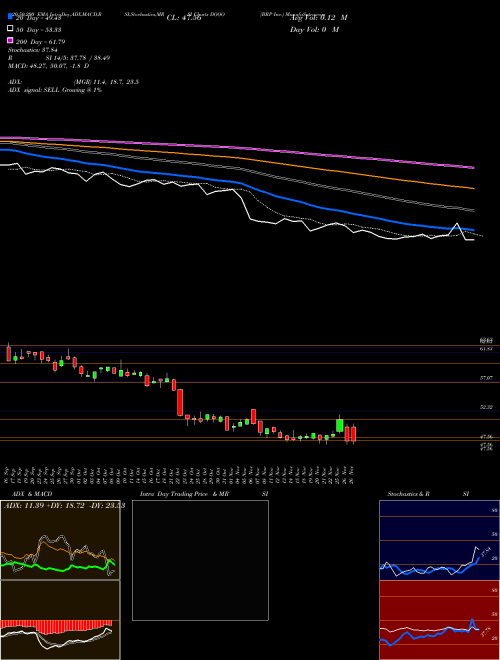Viewport: 500px width, 660px height.
Task: Click the 'Intra Day Trading Price & MR' title
Action: (x=184, y=494)
